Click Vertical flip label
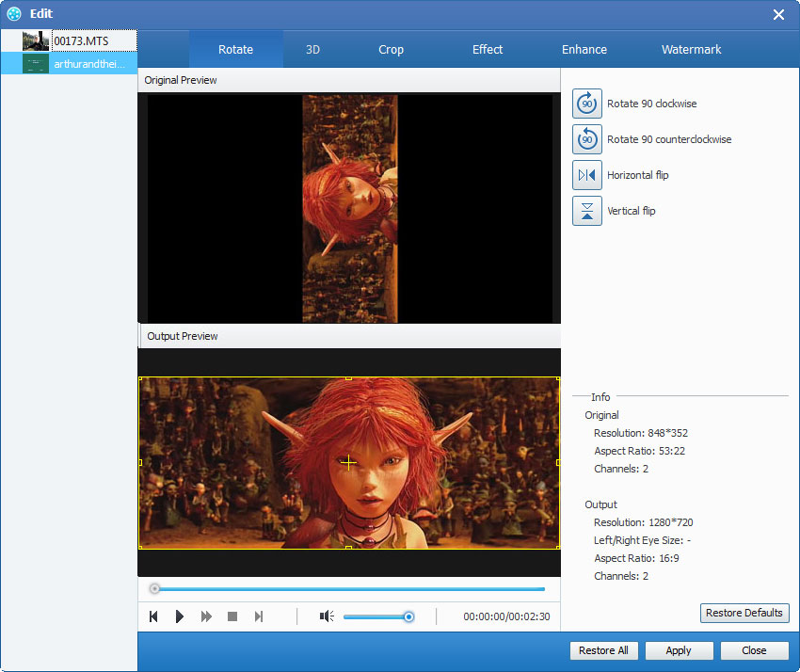This screenshot has height=672, width=800. pos(632,211)
